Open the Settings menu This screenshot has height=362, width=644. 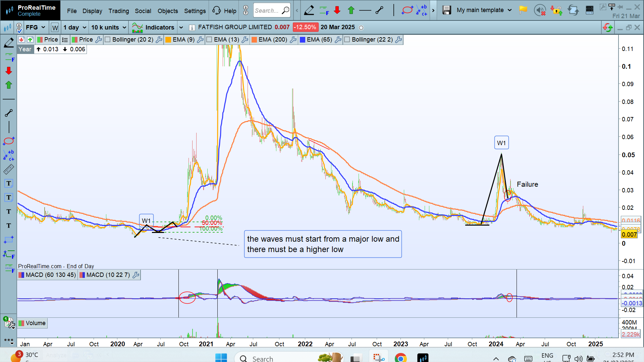(x=195, y=11)
